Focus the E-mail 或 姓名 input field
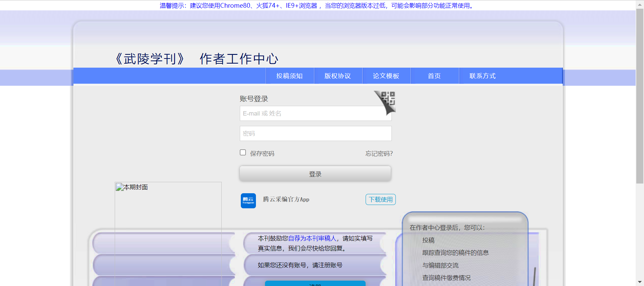 pyautogui.click(x=315, y=114)
